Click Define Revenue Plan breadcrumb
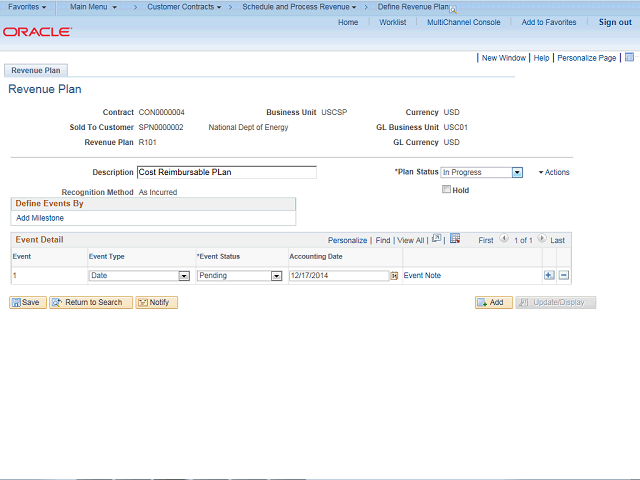The width and height of the screenshot is (640, 480). (x=413, y=7)
